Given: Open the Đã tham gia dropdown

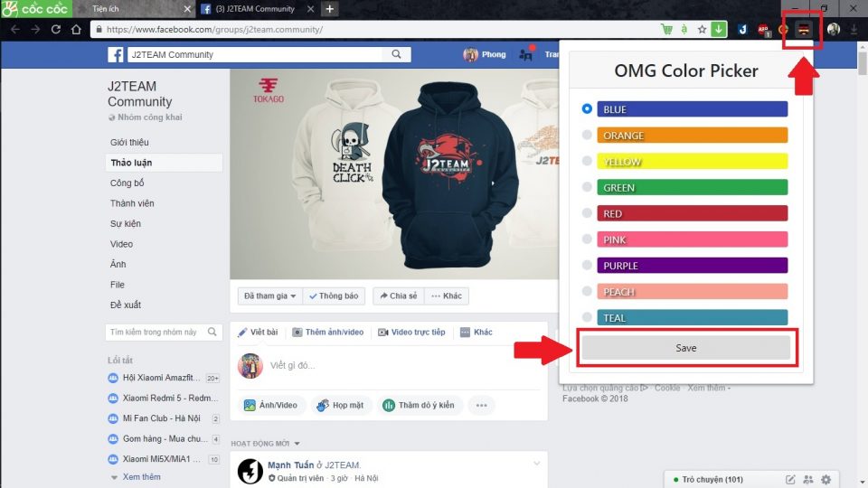Looking at the screenshot, I should click(x=270, y=296).
